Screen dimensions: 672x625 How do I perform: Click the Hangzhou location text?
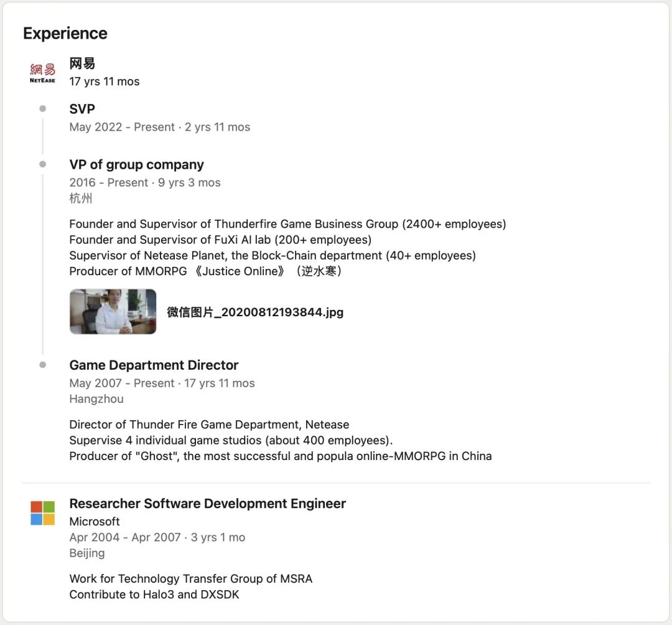[96, 399]
